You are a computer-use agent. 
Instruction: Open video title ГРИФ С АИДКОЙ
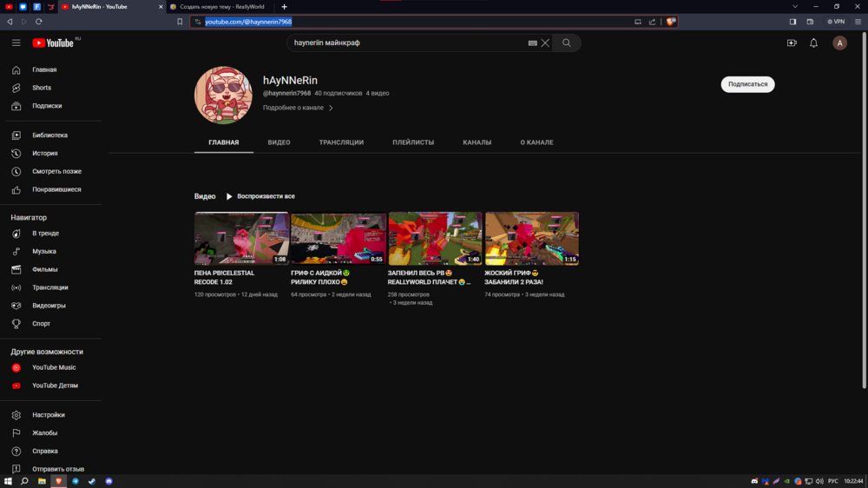tap(320, 278)
